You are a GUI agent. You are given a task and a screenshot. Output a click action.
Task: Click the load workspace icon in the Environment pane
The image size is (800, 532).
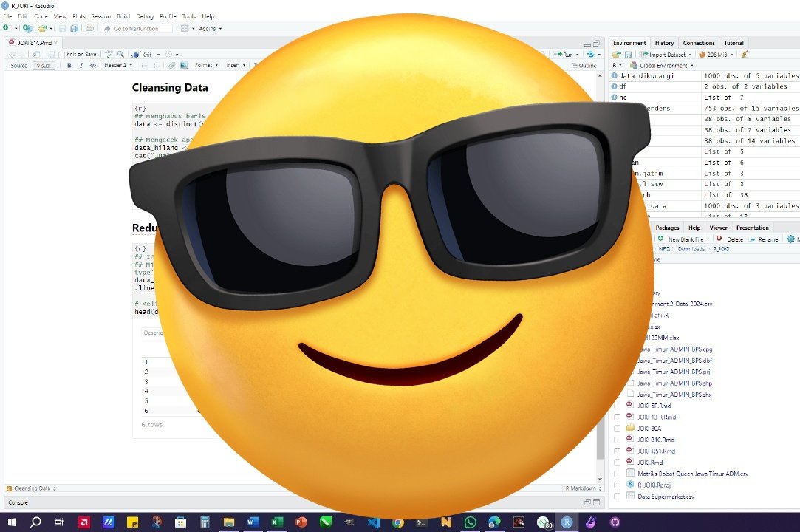click(x=616, y=55)
